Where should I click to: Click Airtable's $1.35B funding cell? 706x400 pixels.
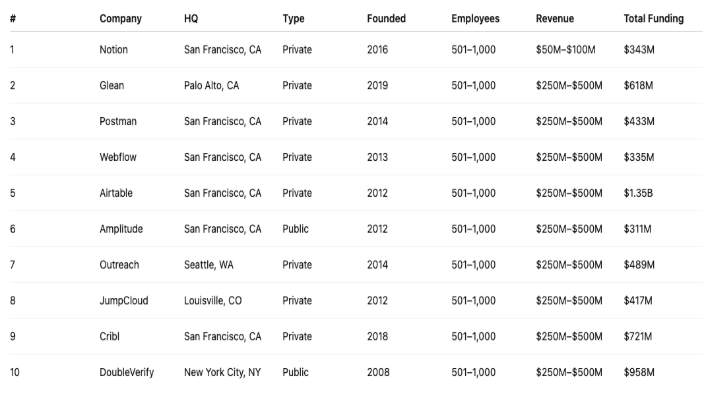(638, 193)
